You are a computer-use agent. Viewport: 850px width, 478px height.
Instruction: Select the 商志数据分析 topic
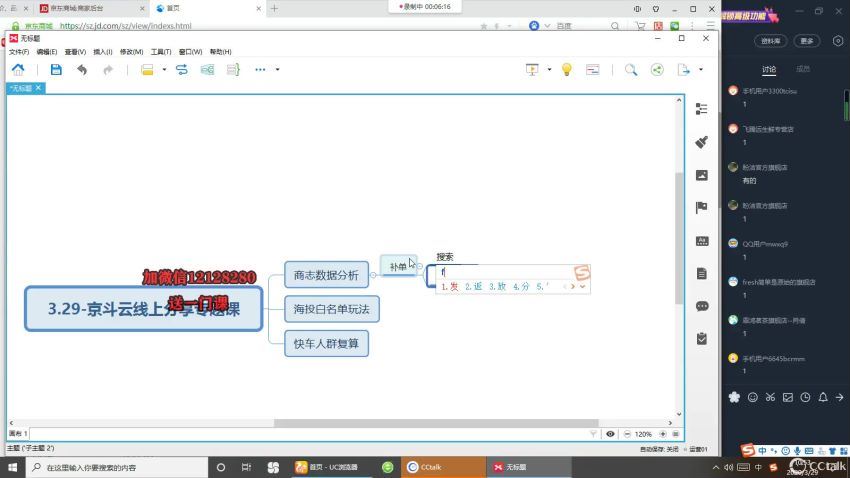tap(326, 275)
